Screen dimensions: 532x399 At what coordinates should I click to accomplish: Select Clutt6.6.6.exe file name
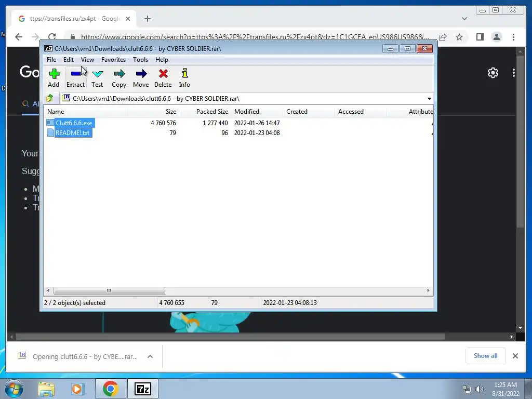(74, 123)
